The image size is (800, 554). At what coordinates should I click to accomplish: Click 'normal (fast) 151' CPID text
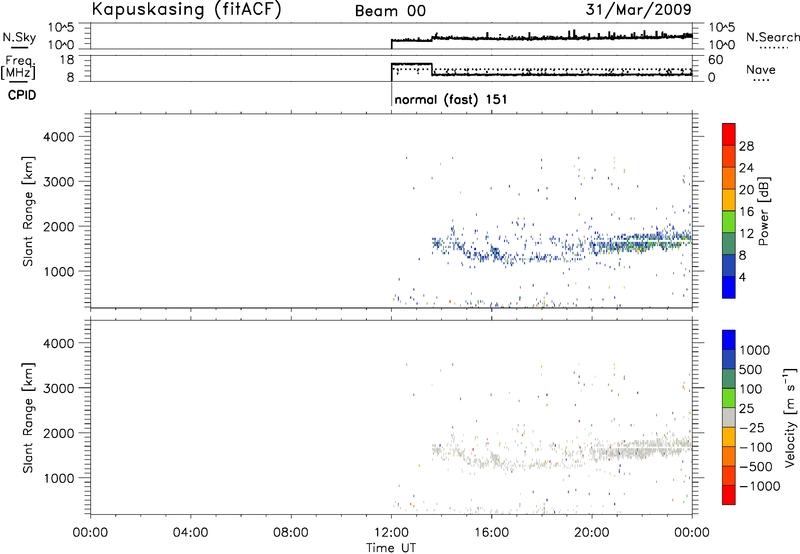[451, 99]
